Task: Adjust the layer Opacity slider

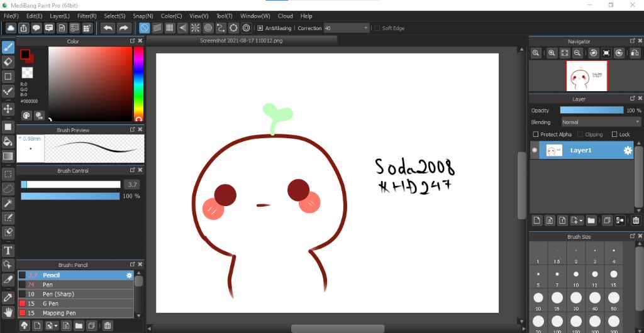Action: coord(591,111)
